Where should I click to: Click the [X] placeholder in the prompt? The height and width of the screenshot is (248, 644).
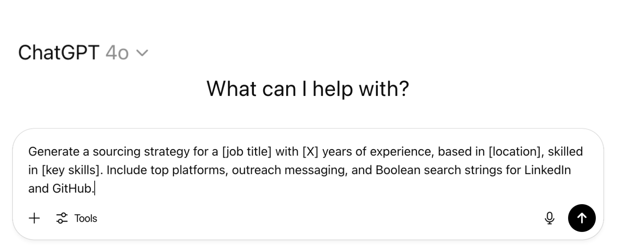pyautogui.click(x=310, y=151)
